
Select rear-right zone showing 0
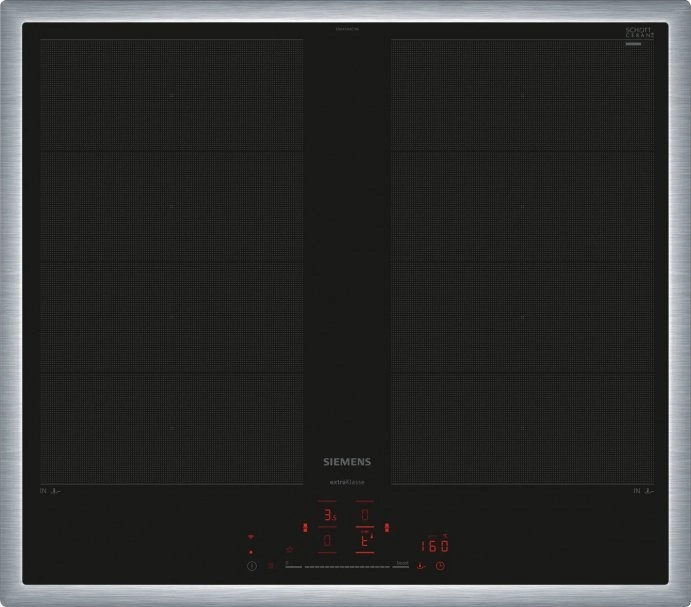pyautogui.click(x=365, y=514)
